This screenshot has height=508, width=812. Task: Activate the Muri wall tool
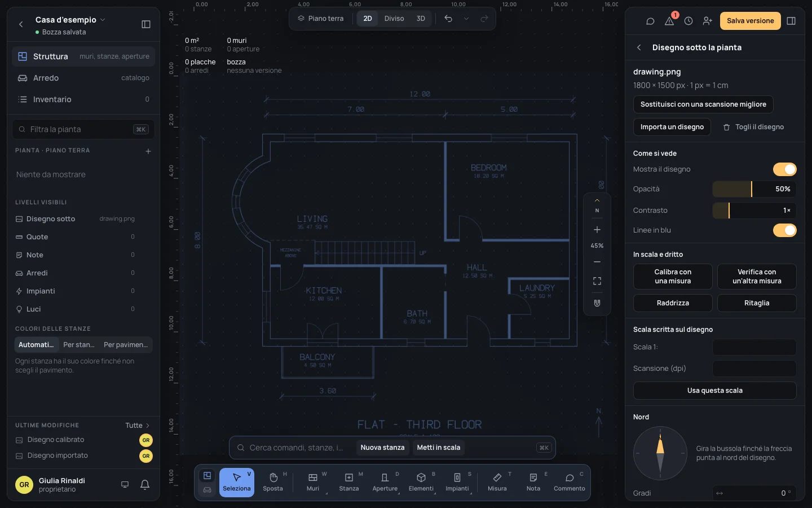point(313,483)
